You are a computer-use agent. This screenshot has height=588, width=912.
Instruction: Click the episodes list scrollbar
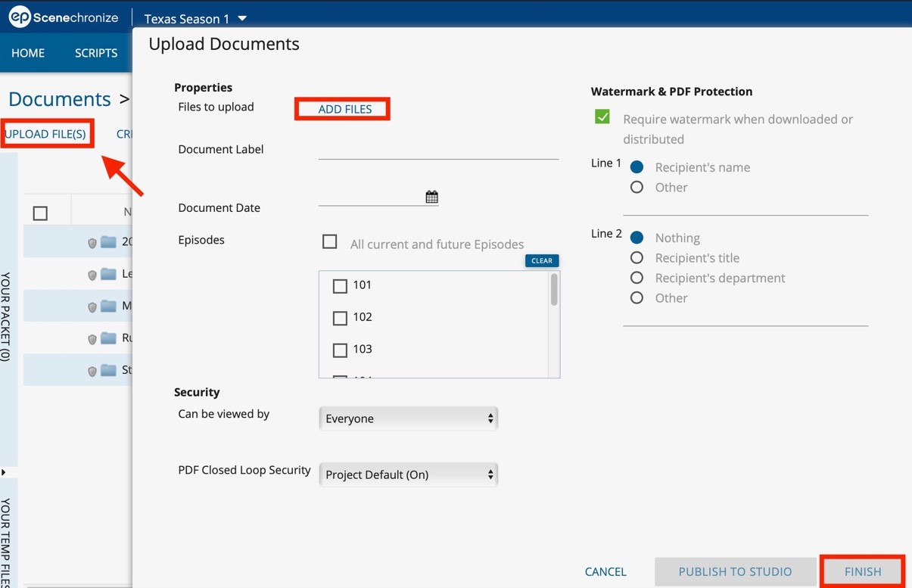click(555, 291)
